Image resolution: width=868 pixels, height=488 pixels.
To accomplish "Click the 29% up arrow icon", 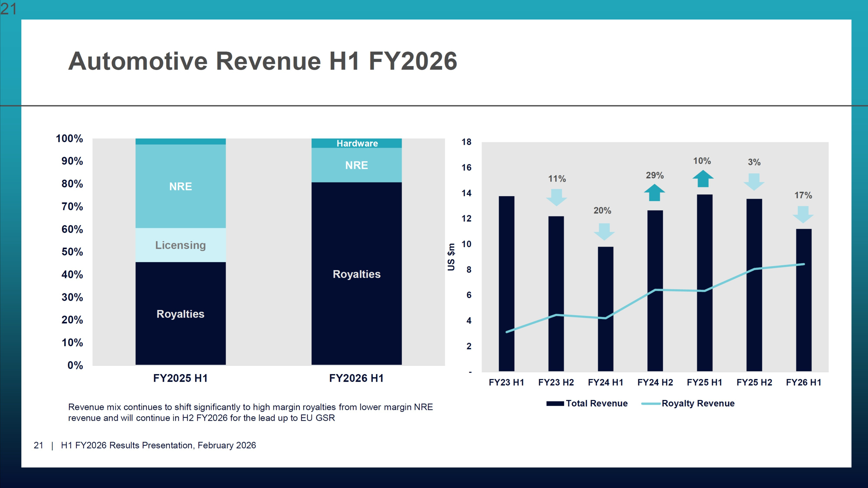I will point(654,193).
